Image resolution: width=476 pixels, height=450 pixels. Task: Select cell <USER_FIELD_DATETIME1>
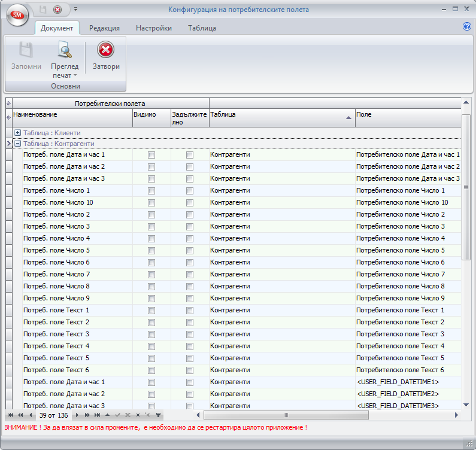408,382
